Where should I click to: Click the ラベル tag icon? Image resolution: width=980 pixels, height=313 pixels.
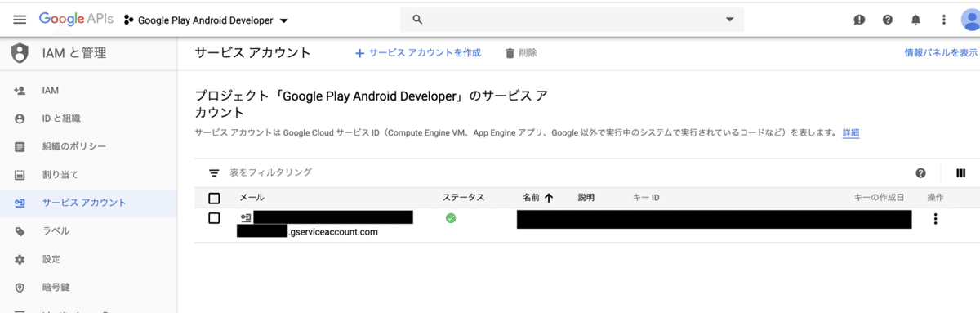pyautogui.click(x=20, y=231)
